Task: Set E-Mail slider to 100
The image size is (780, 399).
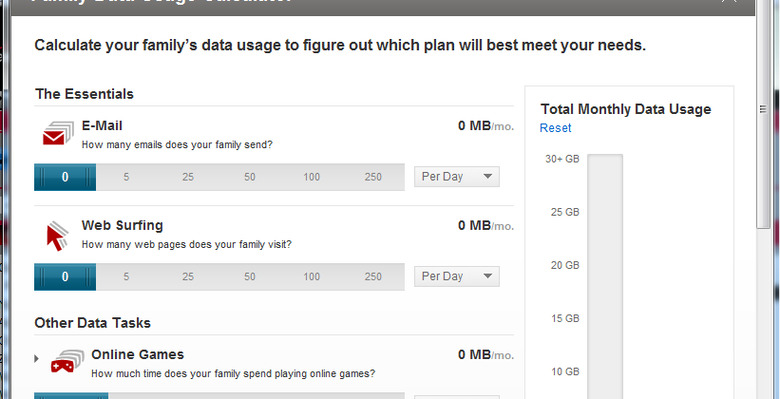Action: [x=311, y=177]
